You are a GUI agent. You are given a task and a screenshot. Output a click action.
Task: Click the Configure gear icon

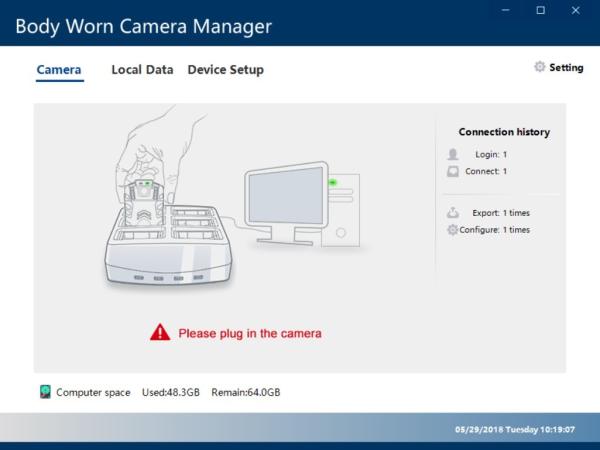tap(453, 230)
